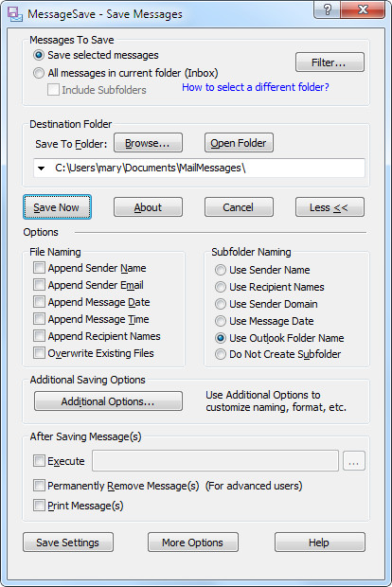Check Append Message Date
This screenshot has width=392, height=587.
coord(39,302)
